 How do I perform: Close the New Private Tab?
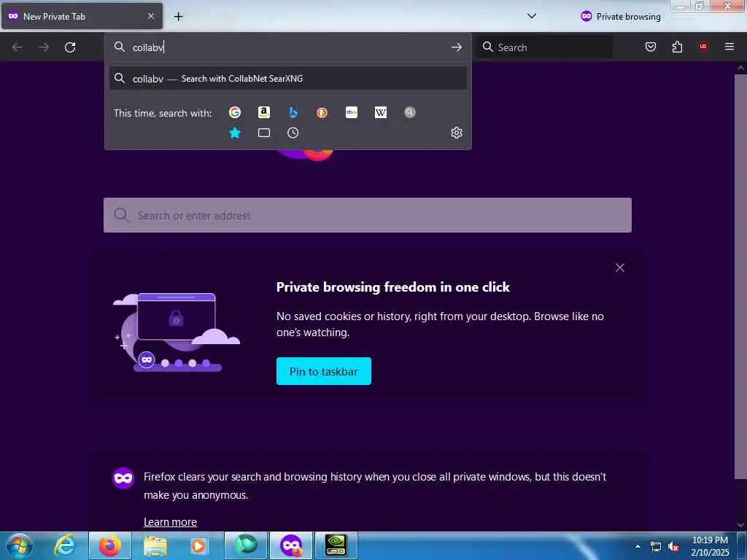151,16
